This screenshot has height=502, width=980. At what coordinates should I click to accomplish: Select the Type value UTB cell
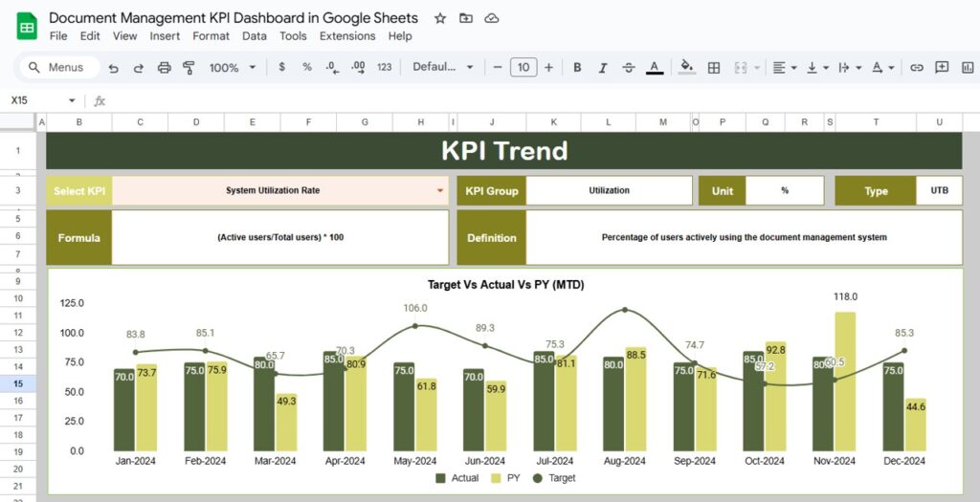[x=940, y=190]
